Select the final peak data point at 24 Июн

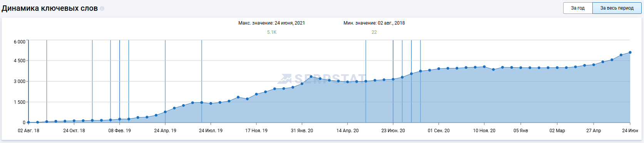630,52
